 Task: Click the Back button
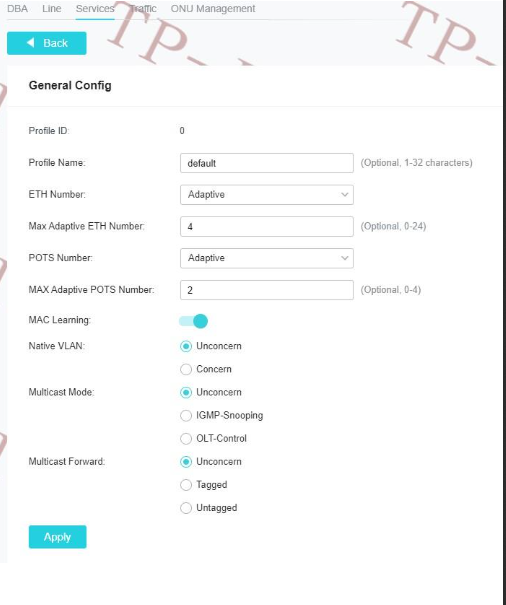pos(47,43)
